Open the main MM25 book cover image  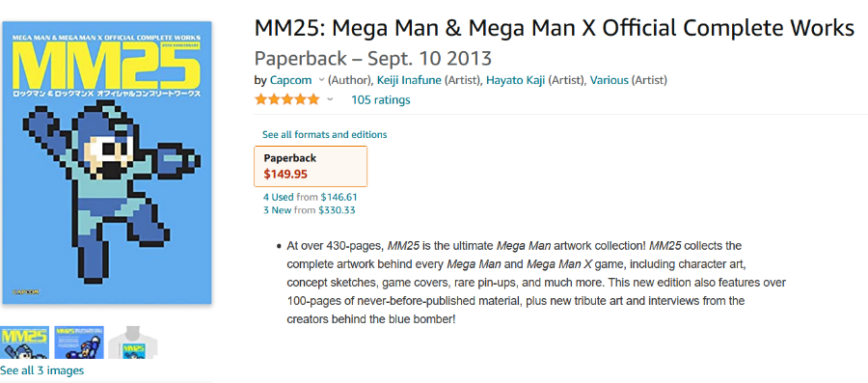tap(107, 162)
